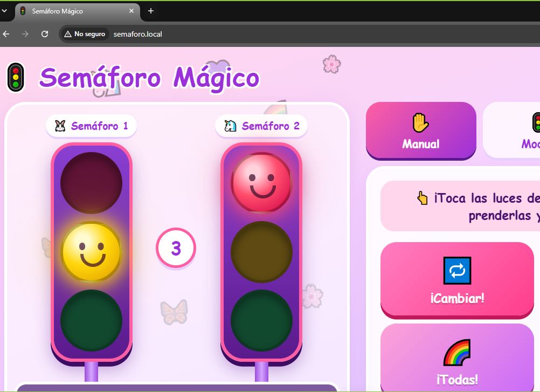The image size is (540, 392).
Task: Select the Manual mode tab
Action: [421, 131]
